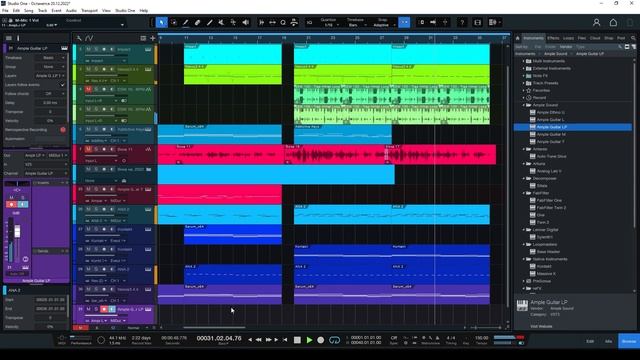Toggle the red Retrospective Recording button

[63, 130]
